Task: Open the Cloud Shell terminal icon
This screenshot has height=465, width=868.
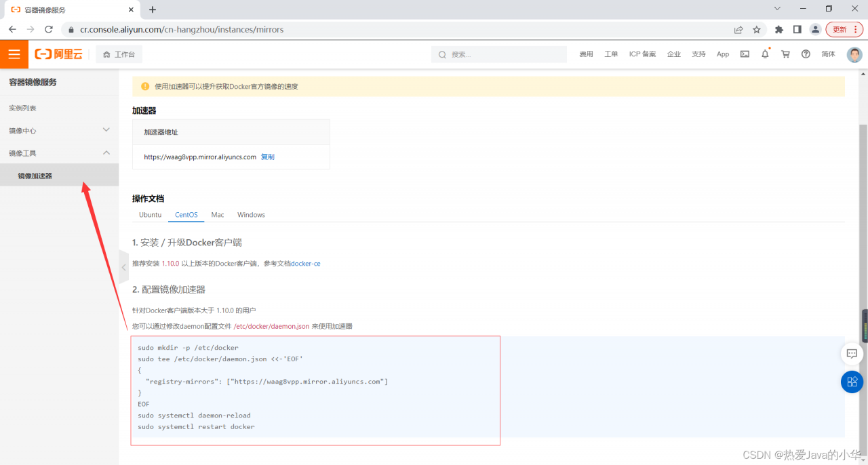Action: pos(745,54)
